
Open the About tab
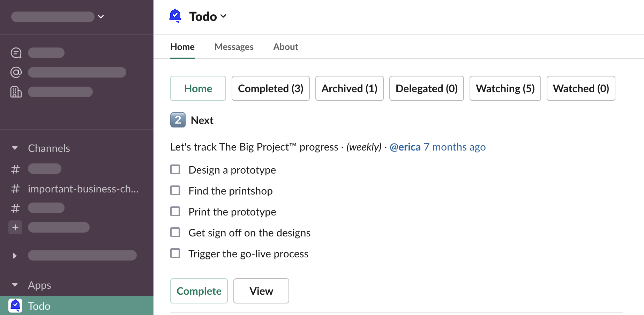tap(285, 47)
